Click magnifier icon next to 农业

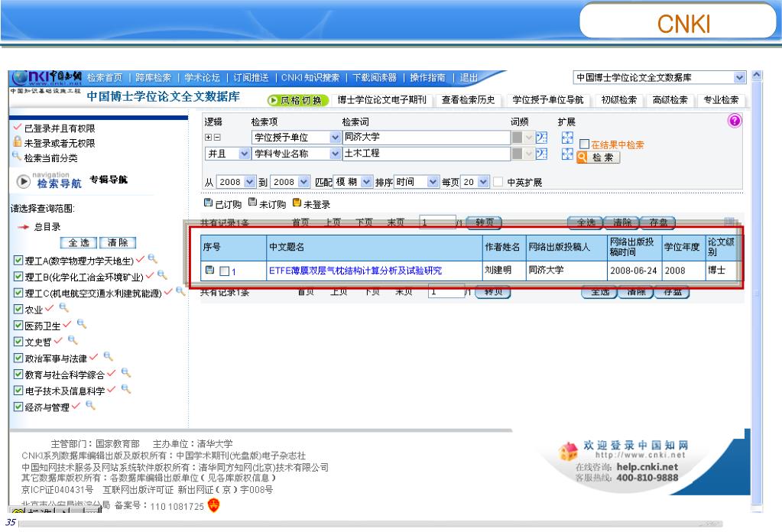tap(63, 307)
